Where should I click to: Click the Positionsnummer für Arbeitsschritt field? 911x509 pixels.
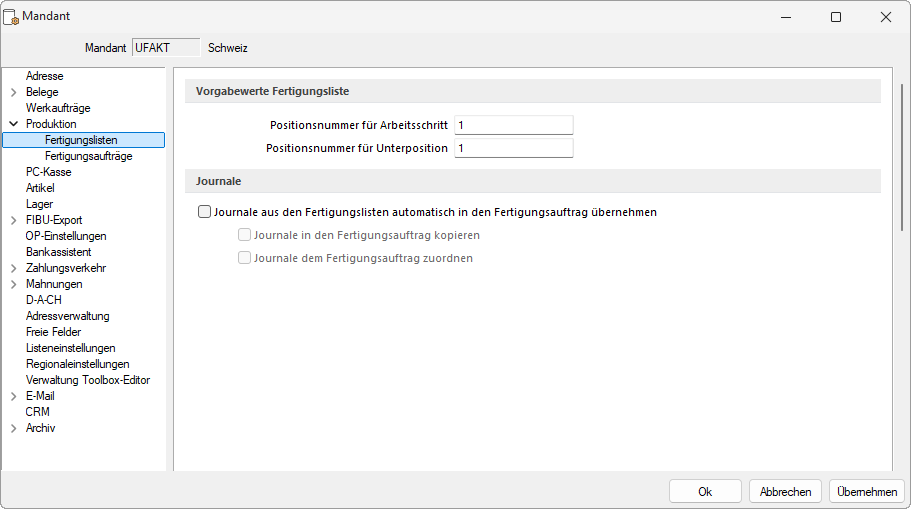(x=513, y=125)
